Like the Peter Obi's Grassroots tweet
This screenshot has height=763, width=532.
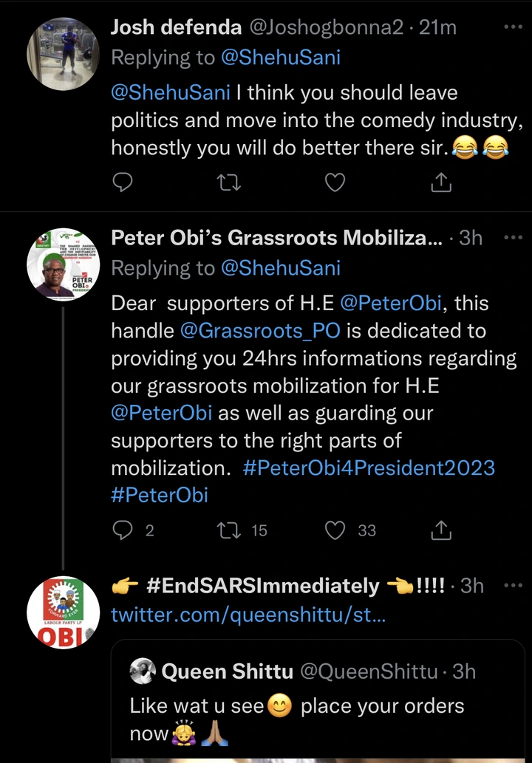[335, 530]
